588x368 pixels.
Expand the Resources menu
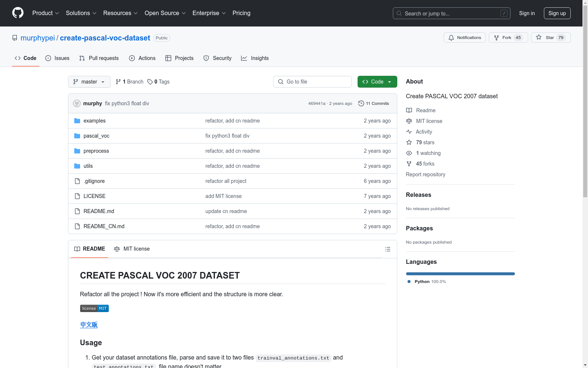(x=121, y=13)
